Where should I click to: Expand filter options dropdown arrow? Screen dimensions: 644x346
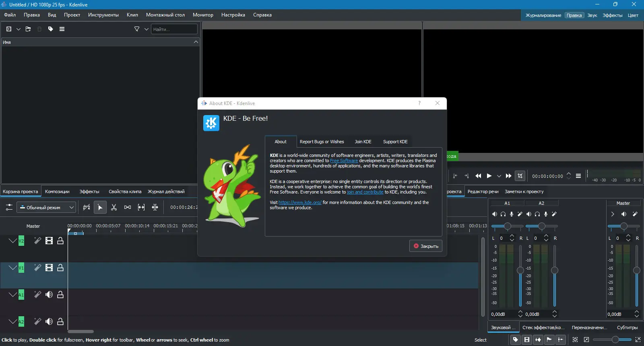[147, 29]
